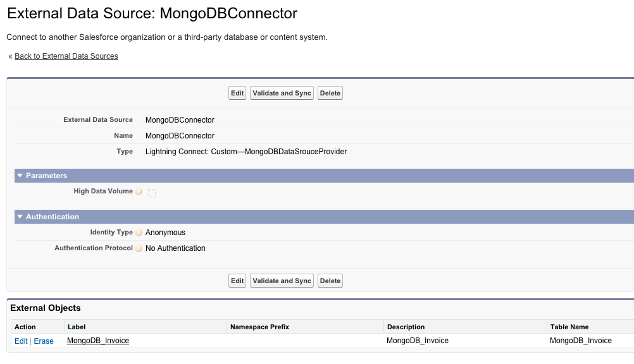The height and width of the screenshot is (364, 634).
Task: Open the MongoDB_Invoice label link
Action: click(98, 341)
